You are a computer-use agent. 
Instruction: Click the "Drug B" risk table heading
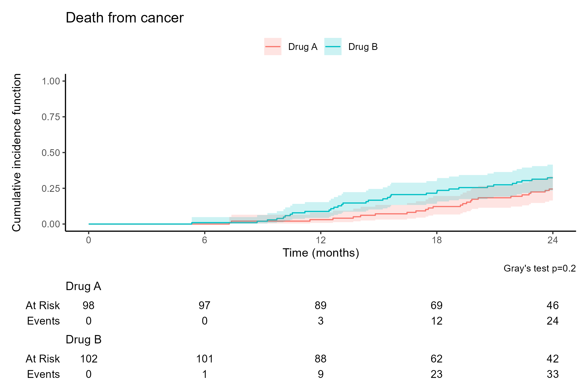pyautogui.click(x=83, y=339)
